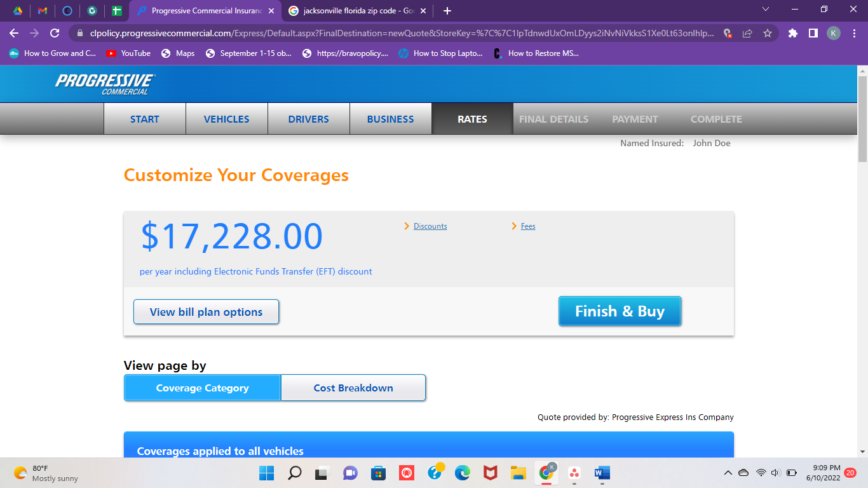The width and height of the screenshot is (868, 488).
Task: Close the Progressive Commercial Insurance tab
Action: 271,11
